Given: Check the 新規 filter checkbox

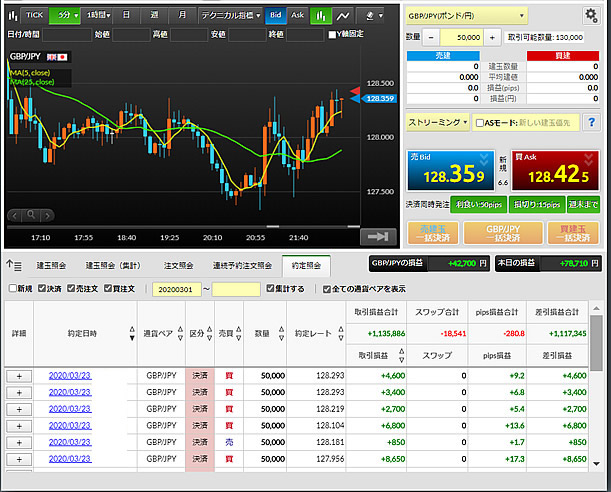Looking at the screenshot, I should (12, 288).
